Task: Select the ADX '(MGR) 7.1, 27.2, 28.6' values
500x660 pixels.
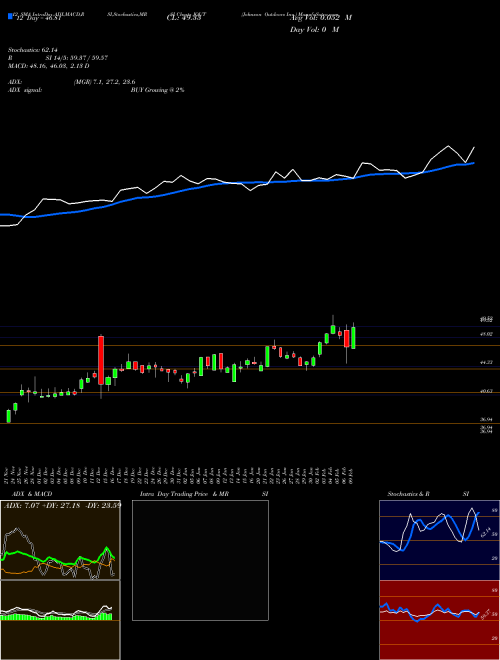Action: click(x=104, y=82)
